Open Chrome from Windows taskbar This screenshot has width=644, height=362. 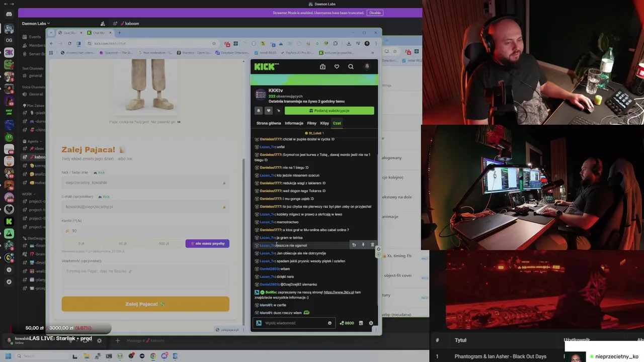pyautogui.click(x=153, y=356)
